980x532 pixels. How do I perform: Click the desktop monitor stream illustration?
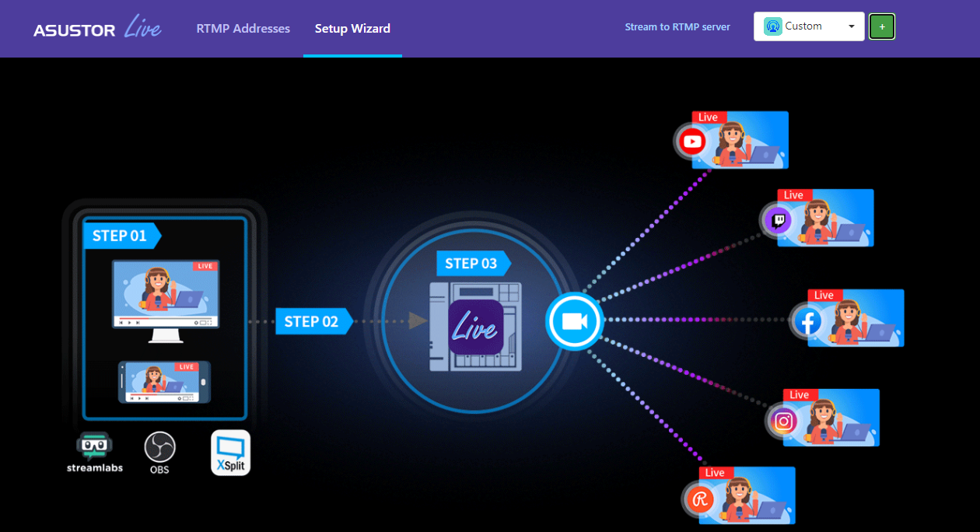click(x=165, y=300)
